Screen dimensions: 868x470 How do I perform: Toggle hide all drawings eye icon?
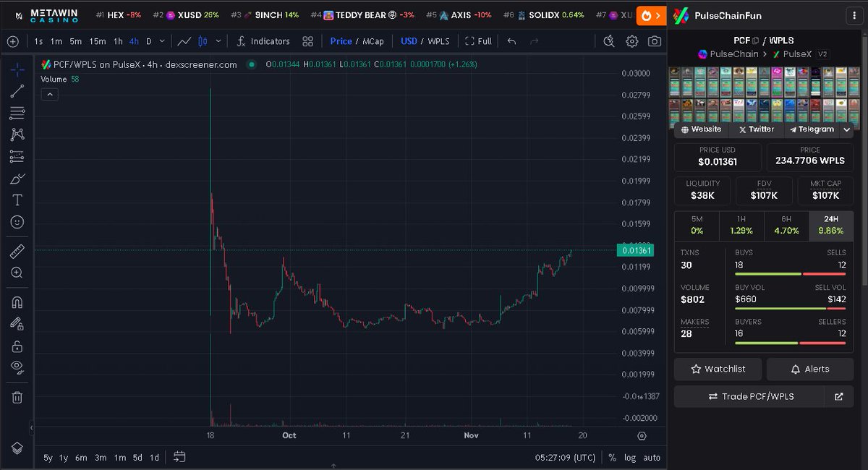(x=17, y=367)
